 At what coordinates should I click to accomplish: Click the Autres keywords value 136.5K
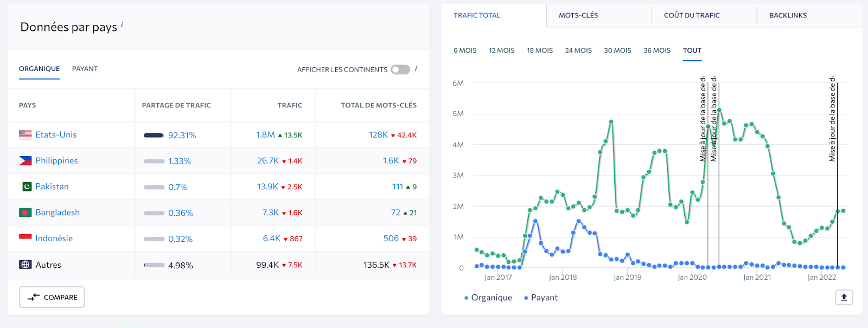(376, 265)
